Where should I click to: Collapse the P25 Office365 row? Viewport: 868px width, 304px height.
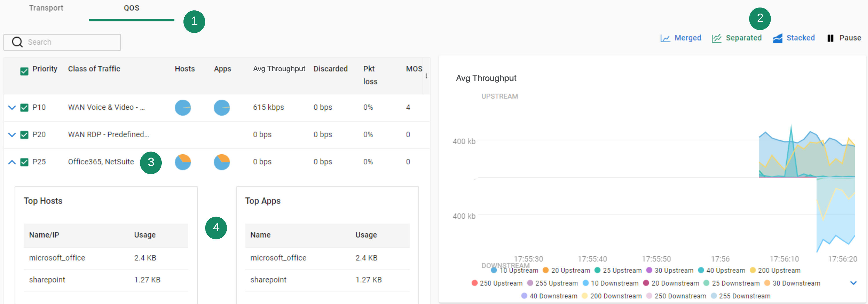(x=12, y=162)
